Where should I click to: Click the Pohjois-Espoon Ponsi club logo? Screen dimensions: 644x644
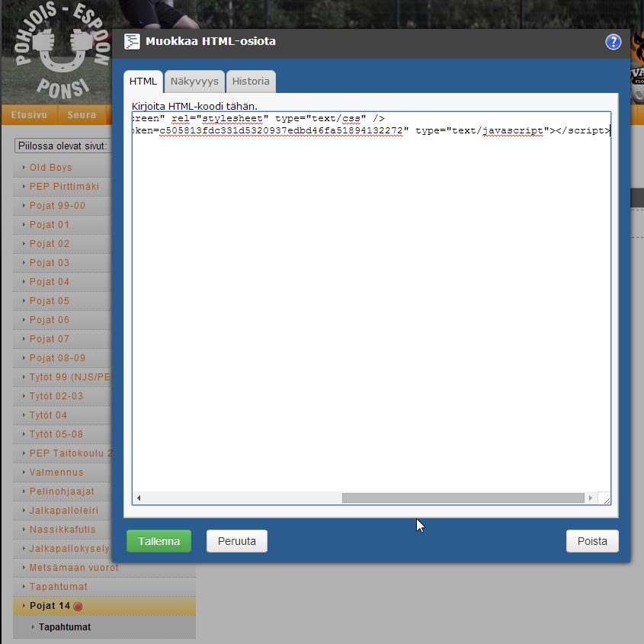62,51
